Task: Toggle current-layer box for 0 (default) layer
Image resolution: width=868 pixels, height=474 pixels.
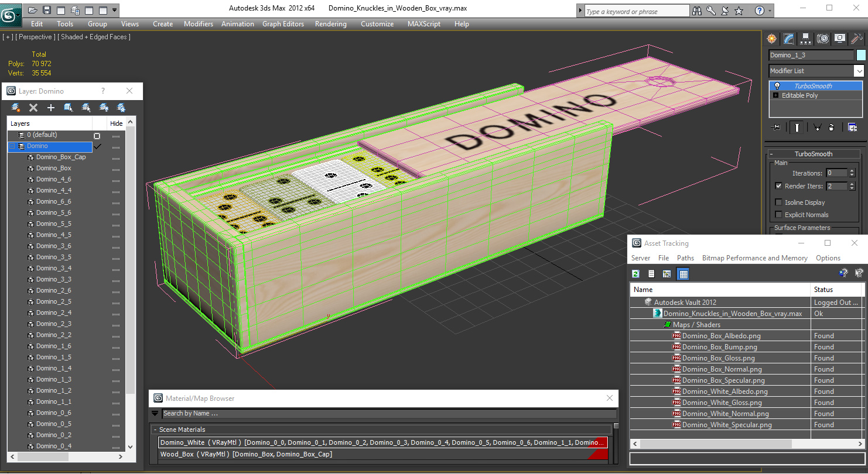Action: tap(97, 135)
